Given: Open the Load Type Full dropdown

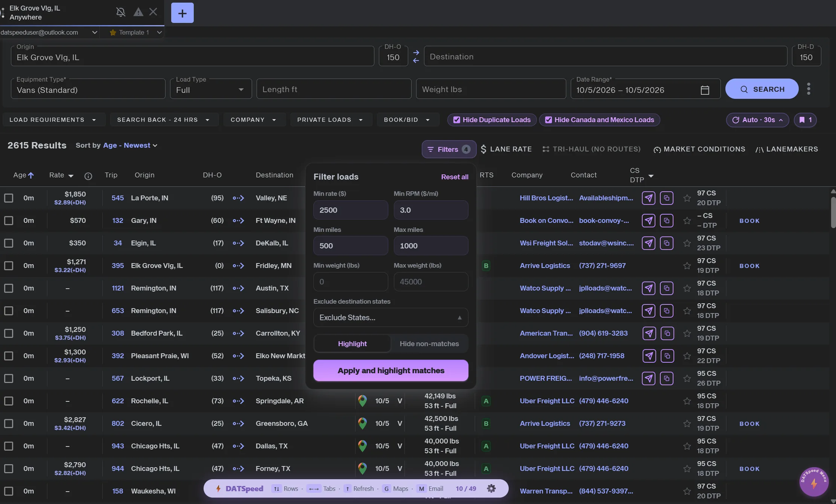Looking at the screenshot, I should click(x=211, y=89).
